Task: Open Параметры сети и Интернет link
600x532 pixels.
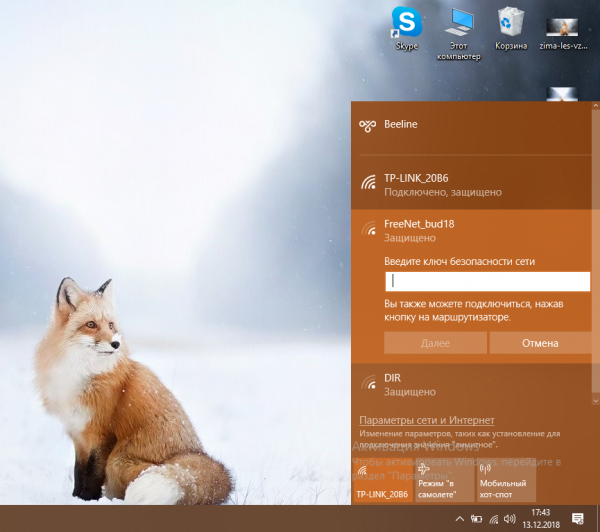Action: coord(426,421)
